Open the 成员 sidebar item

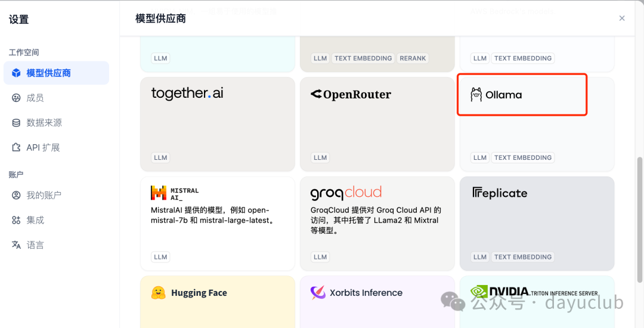(56, 98)
